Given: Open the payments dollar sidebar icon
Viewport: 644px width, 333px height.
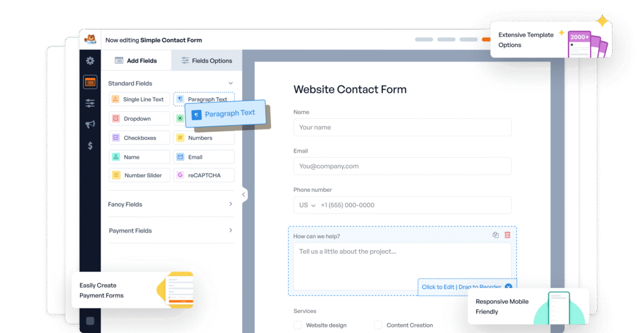Looking at the screenshot, I should click(x=90, y=146).
